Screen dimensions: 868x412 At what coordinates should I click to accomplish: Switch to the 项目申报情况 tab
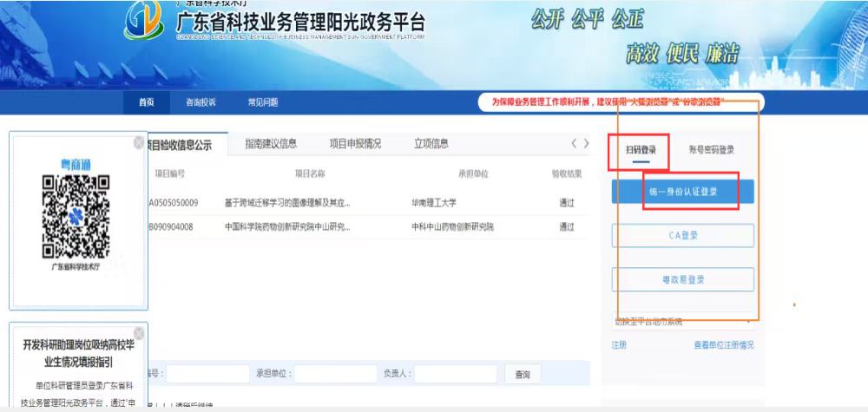tap(355, 144)
